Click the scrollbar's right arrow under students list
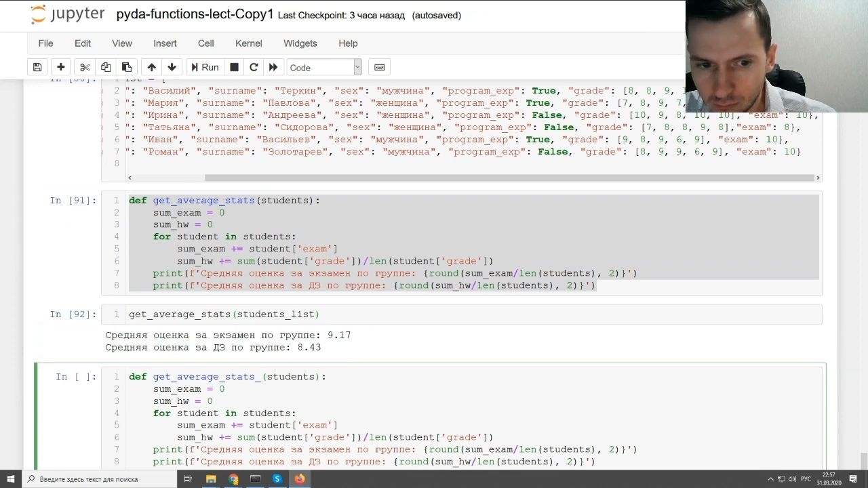 [818, 178]
